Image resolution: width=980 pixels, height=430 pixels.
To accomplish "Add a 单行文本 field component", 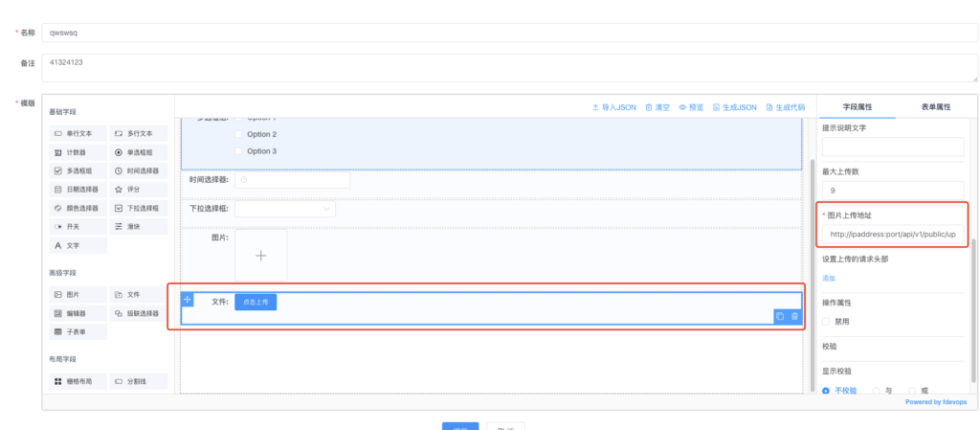I will coord(78,134).
